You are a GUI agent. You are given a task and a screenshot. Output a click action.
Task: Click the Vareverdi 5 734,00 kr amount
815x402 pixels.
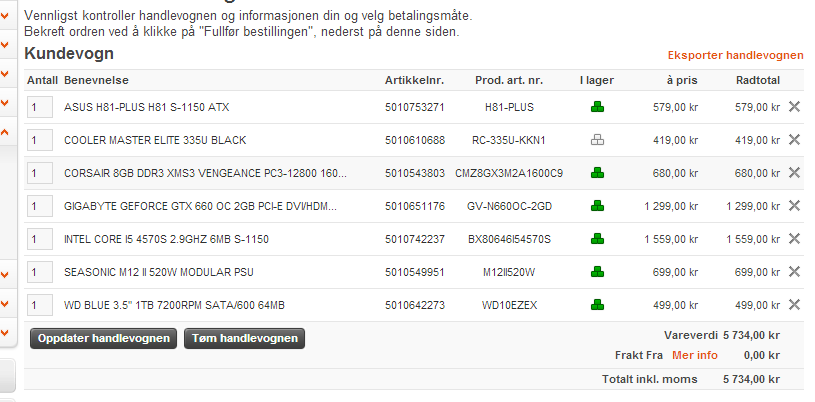tap(751, 335)
